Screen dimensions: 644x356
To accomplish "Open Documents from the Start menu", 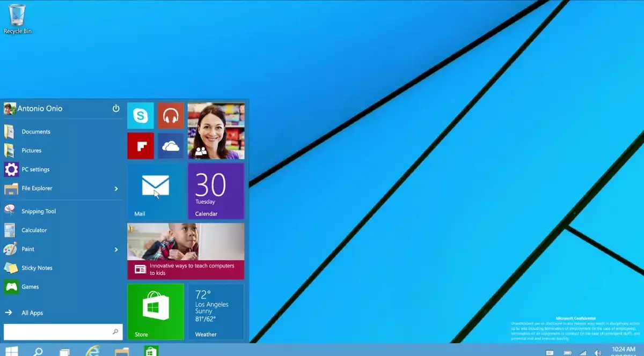I will [36, 131].
